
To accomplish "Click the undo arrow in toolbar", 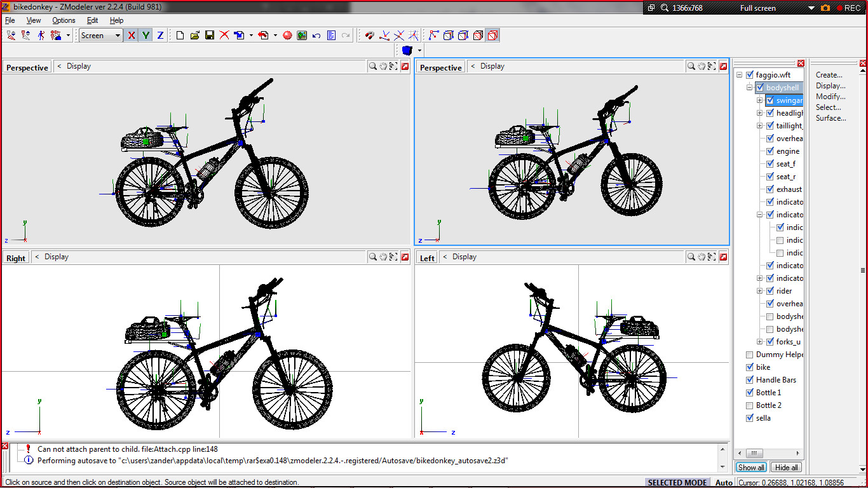I will [316, 36].
